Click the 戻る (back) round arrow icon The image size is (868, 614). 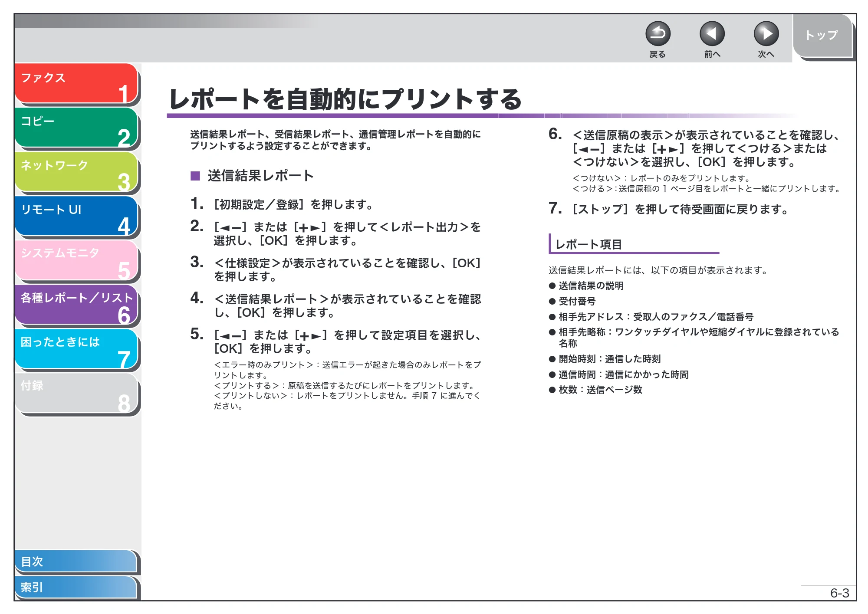(x=658, y=34)
